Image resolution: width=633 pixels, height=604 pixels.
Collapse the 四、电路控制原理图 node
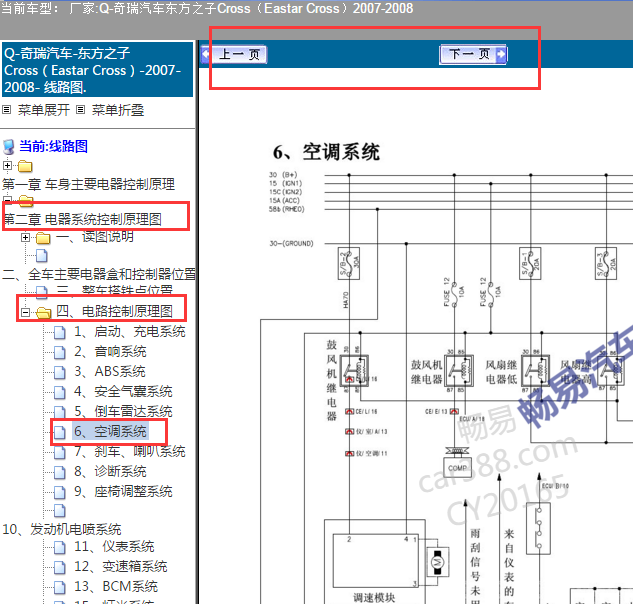25,312
